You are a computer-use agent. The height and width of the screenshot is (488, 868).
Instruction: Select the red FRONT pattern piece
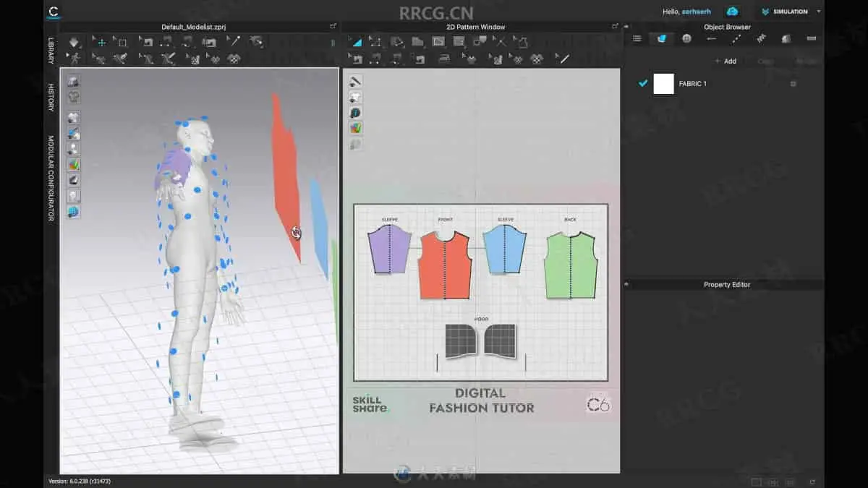(445, 265)
